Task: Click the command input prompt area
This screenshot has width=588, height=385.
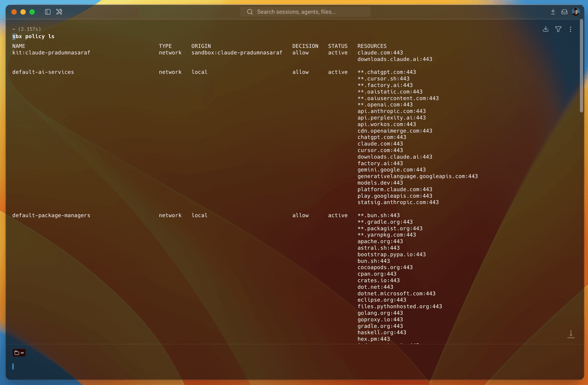Action: (x=294, y=366)
